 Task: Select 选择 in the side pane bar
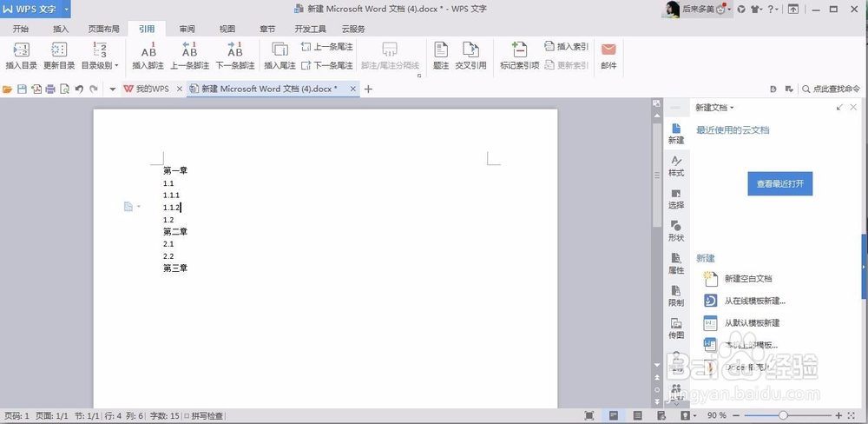point(676,199)
